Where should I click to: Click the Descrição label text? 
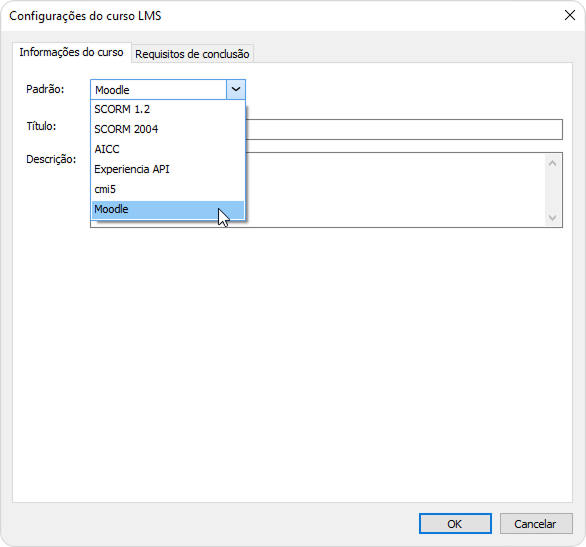(51, 159)
